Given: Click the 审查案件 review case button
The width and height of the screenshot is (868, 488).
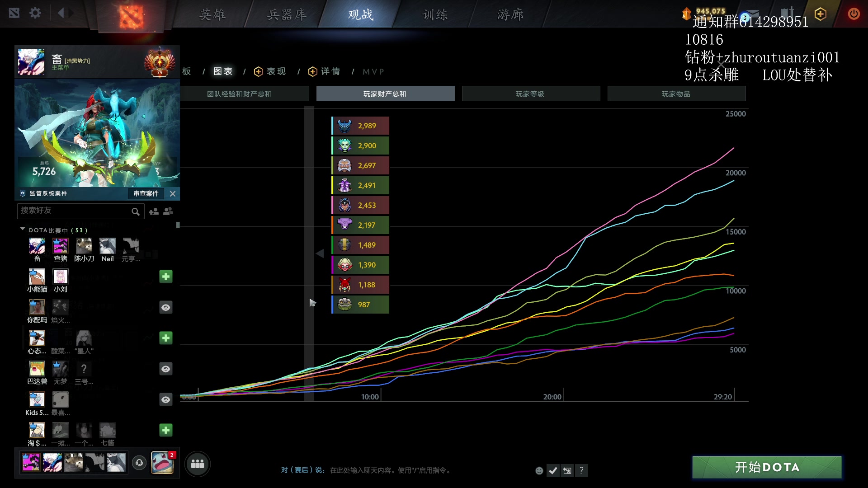Looking at the screenshot, I should (x=146, y=193).
